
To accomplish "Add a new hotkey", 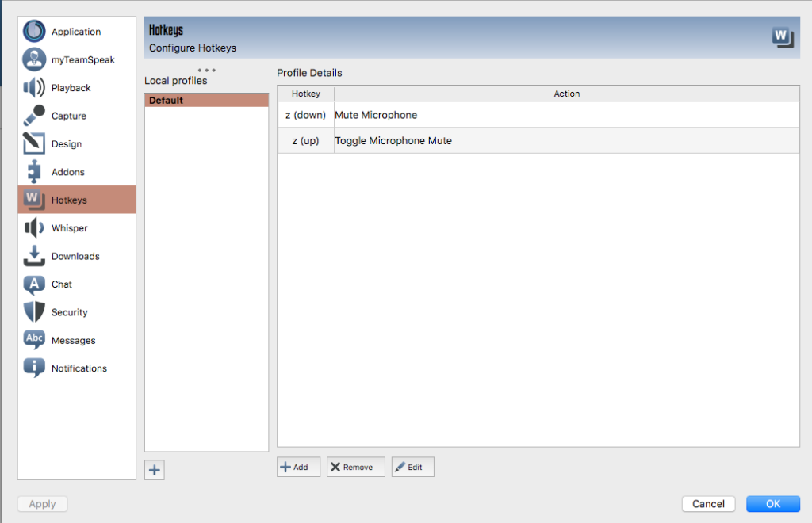I will (x=298, y=467).
